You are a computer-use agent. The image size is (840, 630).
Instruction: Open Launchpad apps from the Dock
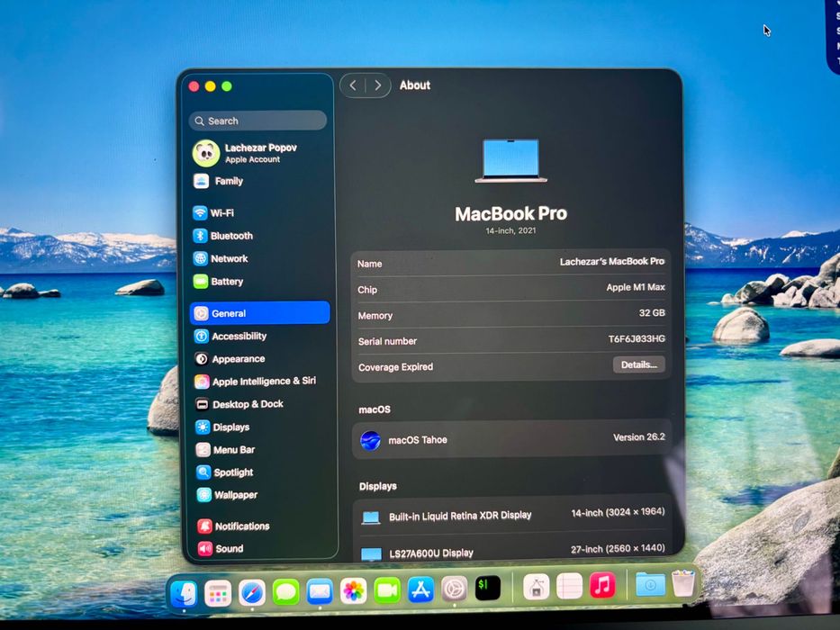point(218,593)
